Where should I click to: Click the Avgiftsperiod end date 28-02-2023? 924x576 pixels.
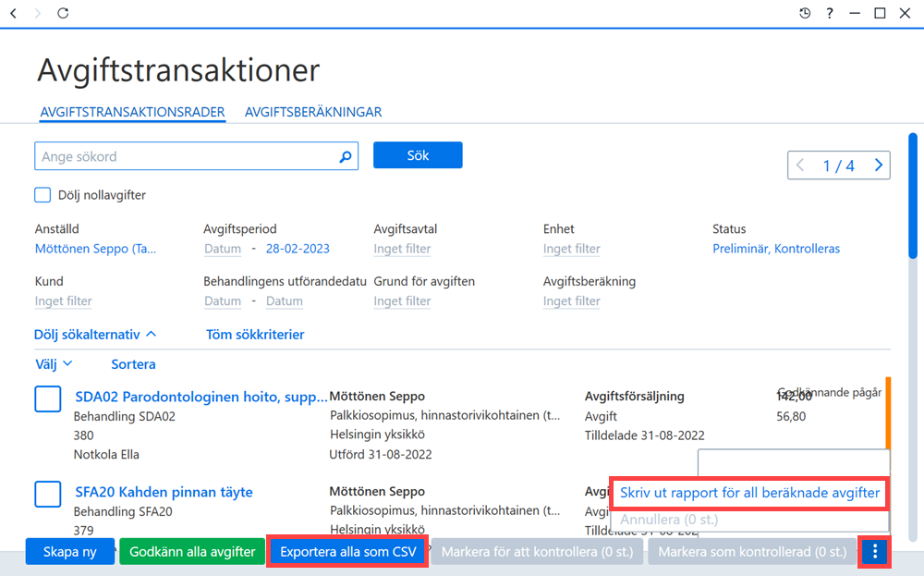click(x=298, y=249)
